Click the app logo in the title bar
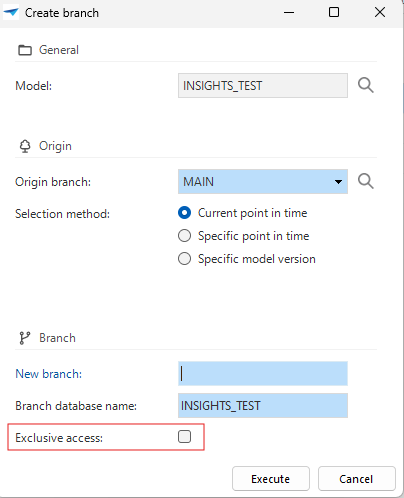Viewport: 404px width, 498px height. tap(11, 13)
